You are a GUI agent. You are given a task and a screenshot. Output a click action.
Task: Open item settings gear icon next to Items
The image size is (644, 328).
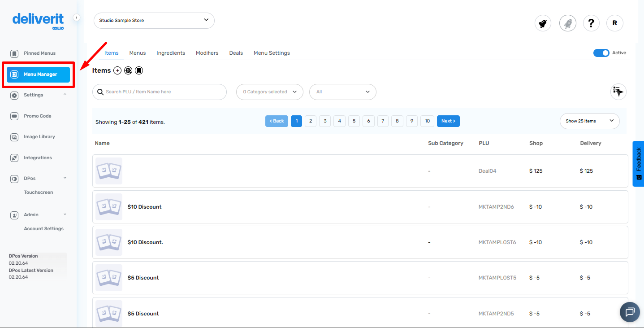pyautogui.click(x=128, y=70)
